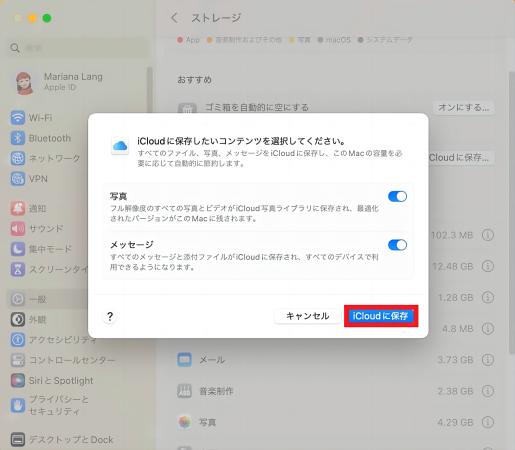Click the iCloudに保存 confirm button
515x450 pixels.
381,316
